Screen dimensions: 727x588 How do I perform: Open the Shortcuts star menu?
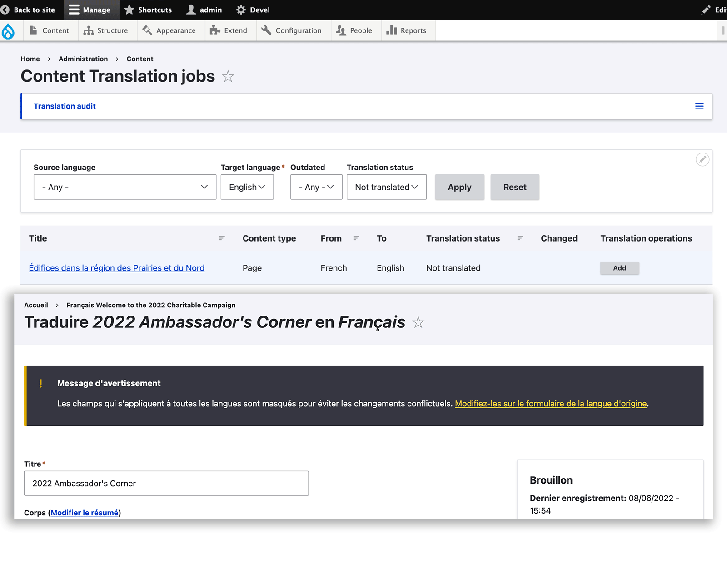coord(148,10)
